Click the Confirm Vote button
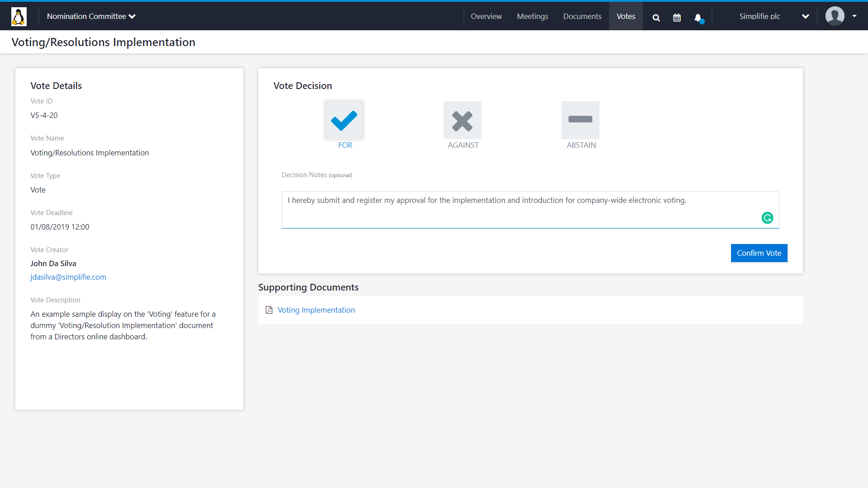868x488 pixels. pos(759,253)
